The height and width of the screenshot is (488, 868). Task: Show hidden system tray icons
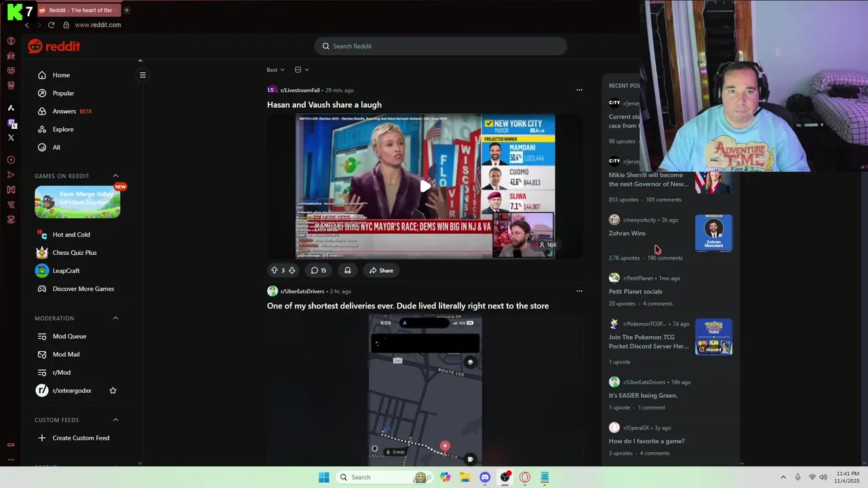point(783,477)
